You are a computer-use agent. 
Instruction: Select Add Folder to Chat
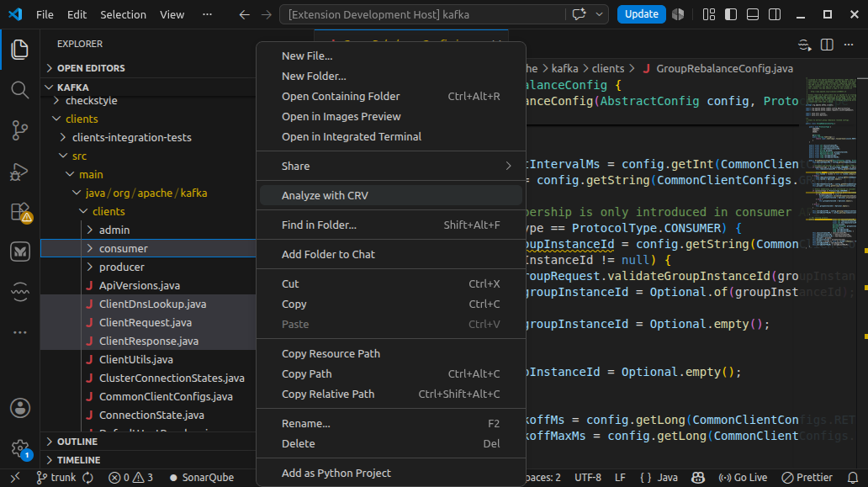391,254
